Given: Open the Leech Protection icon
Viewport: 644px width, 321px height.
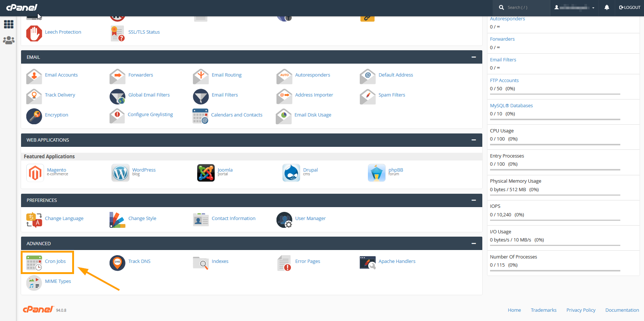Looking at the screenshot, I should coord(34,33).
